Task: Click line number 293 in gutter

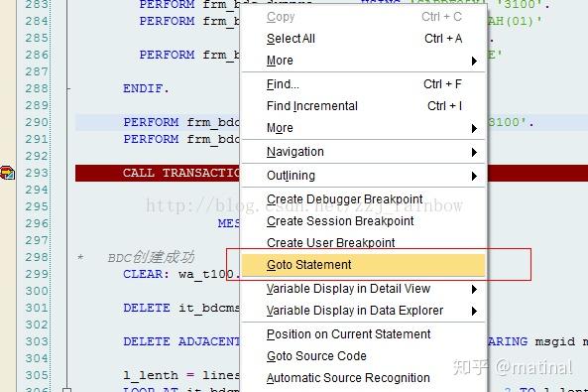Action: pyautogui.click(x=37, y=173)
